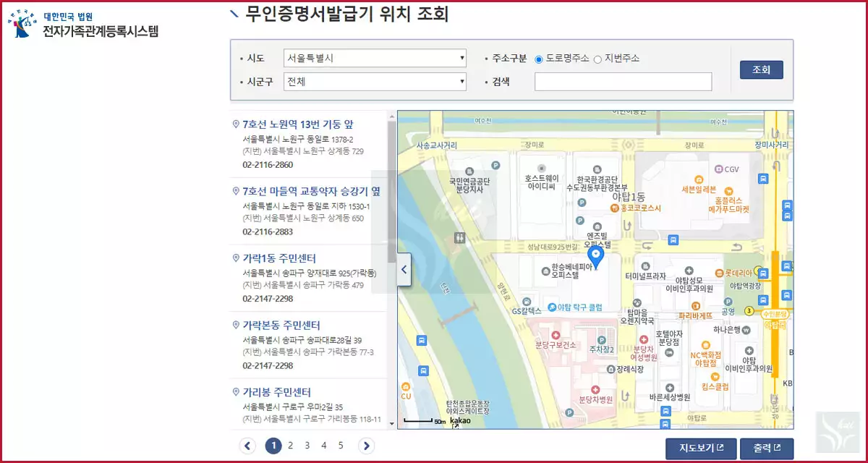Image resolution: width=868 pixels, height=463 pixels.
Task: Click the restroom icon on the map
Action: pos(461,237)
